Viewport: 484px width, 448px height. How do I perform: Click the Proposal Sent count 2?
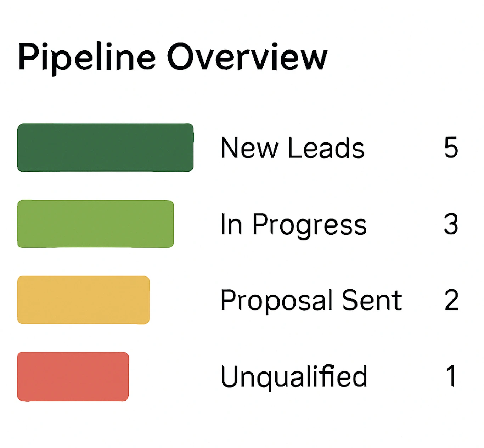point(452,300)
